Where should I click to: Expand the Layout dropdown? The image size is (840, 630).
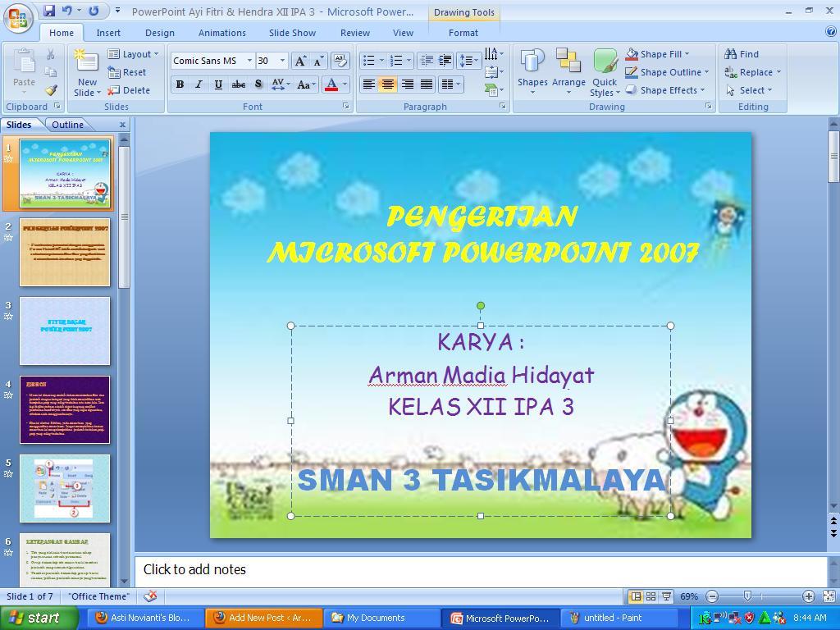tap(134, 54)
